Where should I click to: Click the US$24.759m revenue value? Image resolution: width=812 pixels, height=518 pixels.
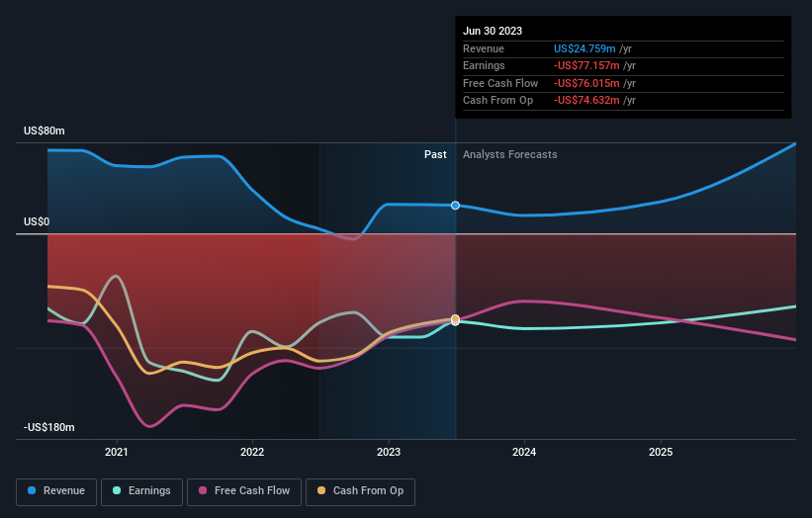click(x=585, y=48)
